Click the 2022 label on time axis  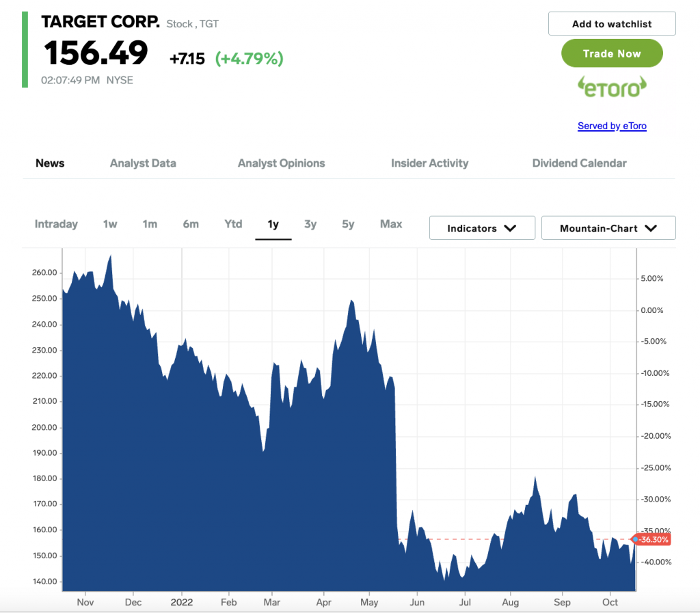pyautogui.click(x=182, y=602)
